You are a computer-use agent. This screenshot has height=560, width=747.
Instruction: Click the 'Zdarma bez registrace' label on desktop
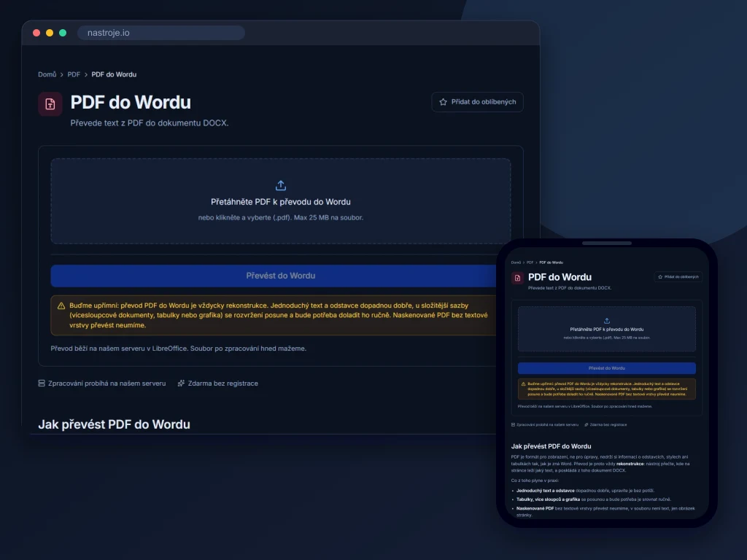click(x=223, y=384)
